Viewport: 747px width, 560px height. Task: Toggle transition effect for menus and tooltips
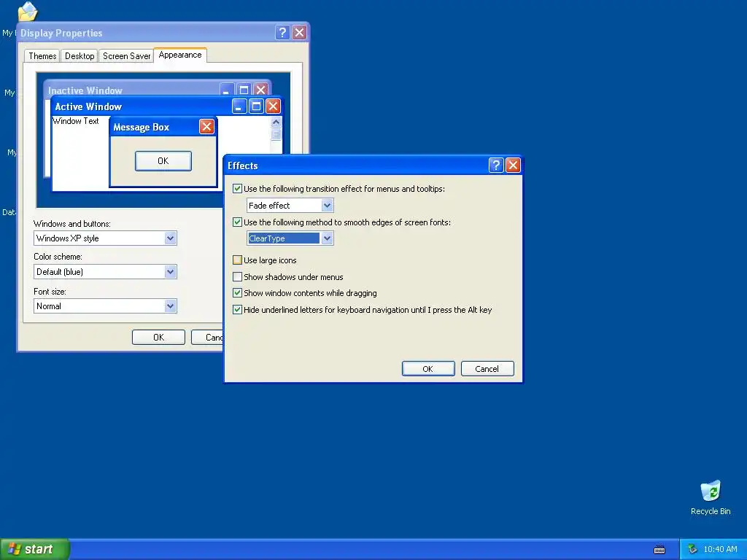[x=237, y=189]
